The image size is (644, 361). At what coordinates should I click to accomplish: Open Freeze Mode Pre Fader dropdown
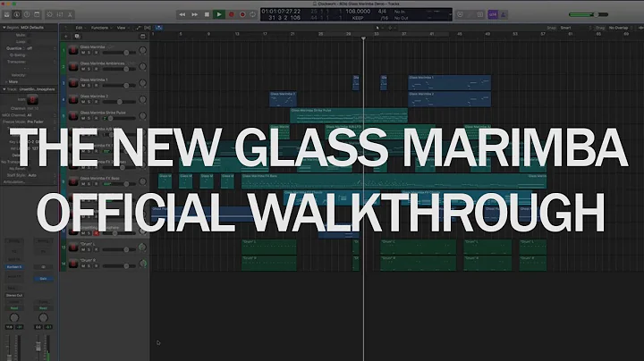pyautogui.click(x=40, y=122)
